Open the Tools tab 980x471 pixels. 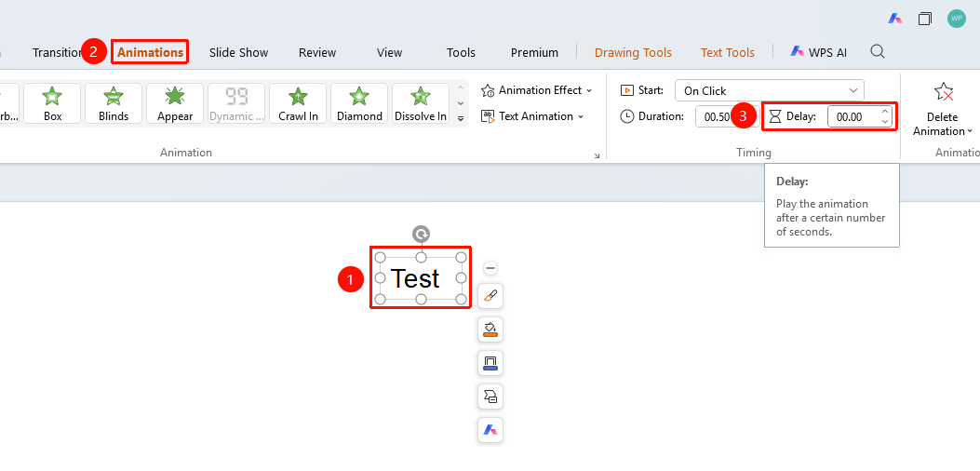coord(462,52)
